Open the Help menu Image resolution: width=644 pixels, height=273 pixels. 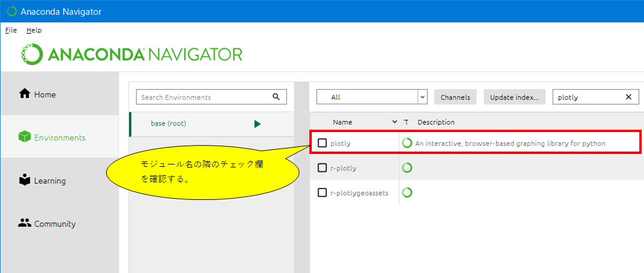pos(34,30)
